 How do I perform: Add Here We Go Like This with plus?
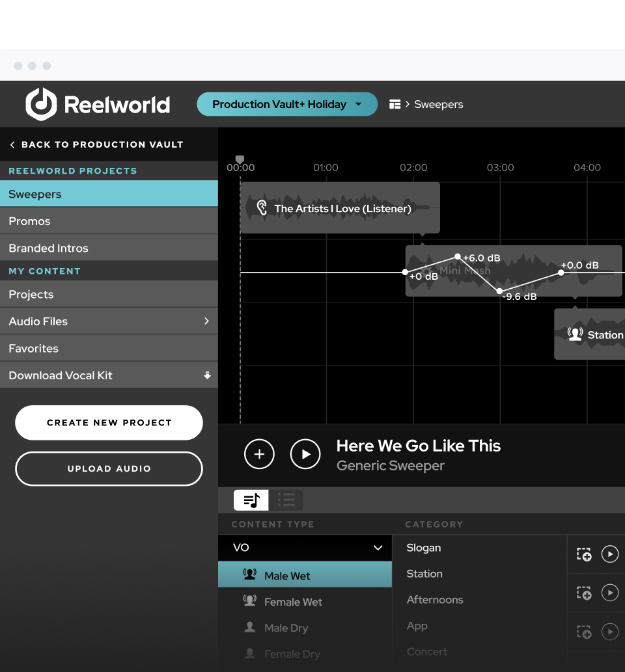(259, 454)
